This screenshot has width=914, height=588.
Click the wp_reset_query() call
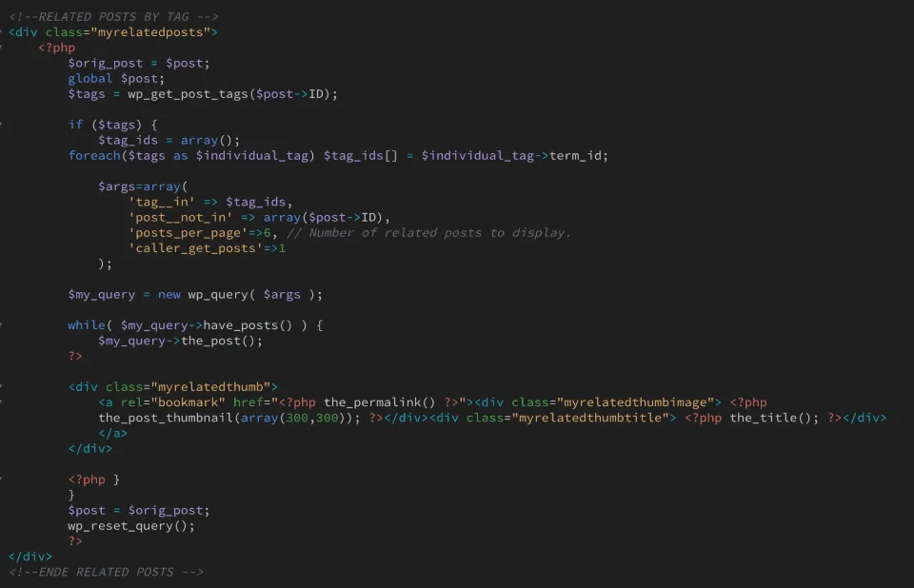pos(130,525)
